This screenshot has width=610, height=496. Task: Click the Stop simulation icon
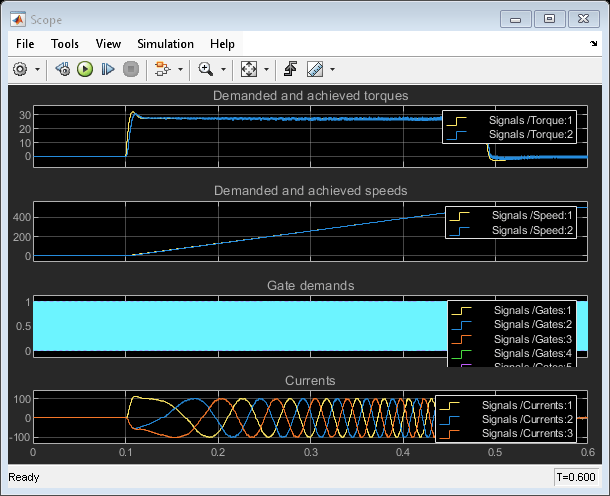click(x=130, y=69)
